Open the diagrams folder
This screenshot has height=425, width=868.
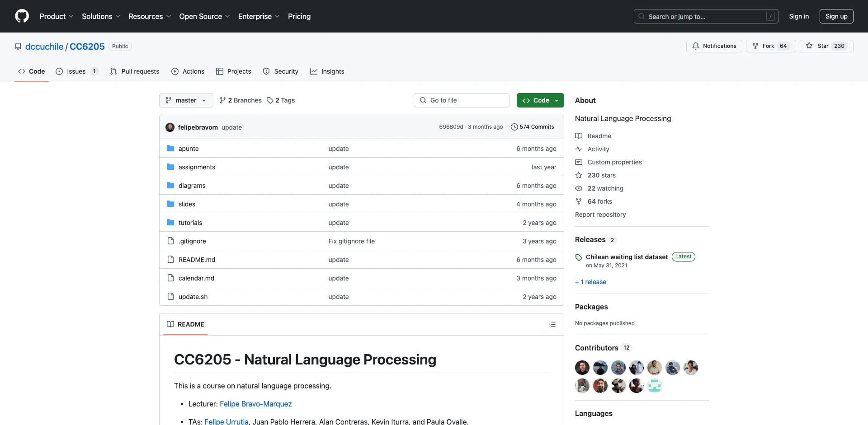coord(192,186)
